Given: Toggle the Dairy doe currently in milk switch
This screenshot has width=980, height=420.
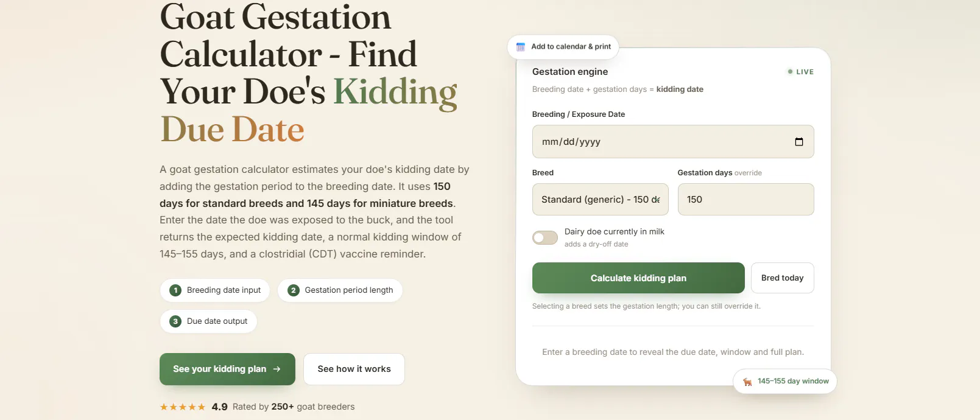Looking at the screenshot, I should pos(545,237).
